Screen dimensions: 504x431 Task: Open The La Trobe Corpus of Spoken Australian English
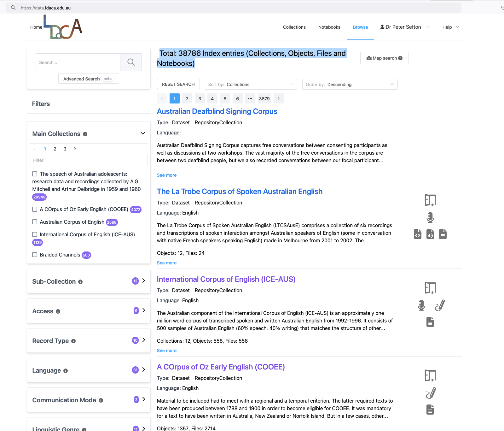coord(240,192)
